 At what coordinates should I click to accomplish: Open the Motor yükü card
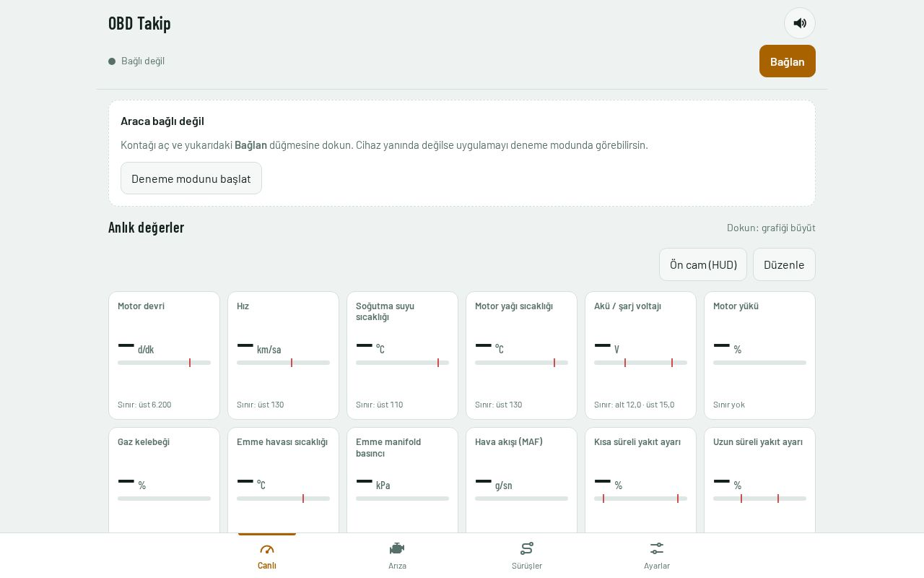coord(759,355)
